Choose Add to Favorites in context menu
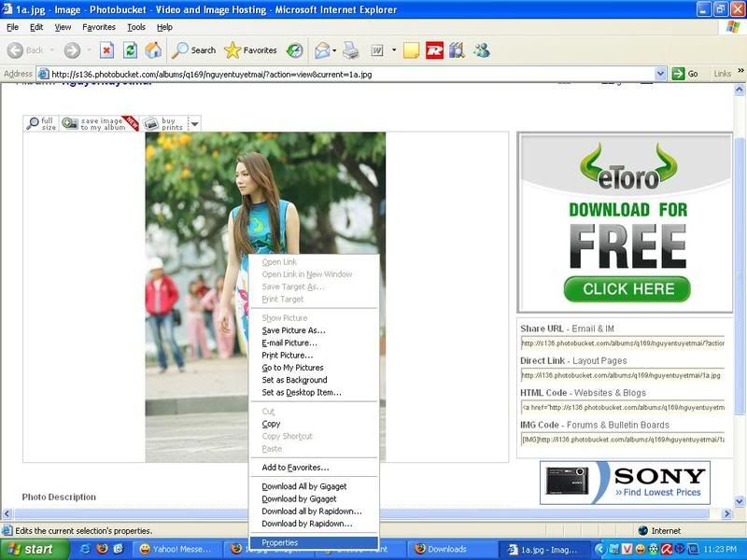Image resolution: width=747 pixels, height=560 pixels. (x=314, y=468)
